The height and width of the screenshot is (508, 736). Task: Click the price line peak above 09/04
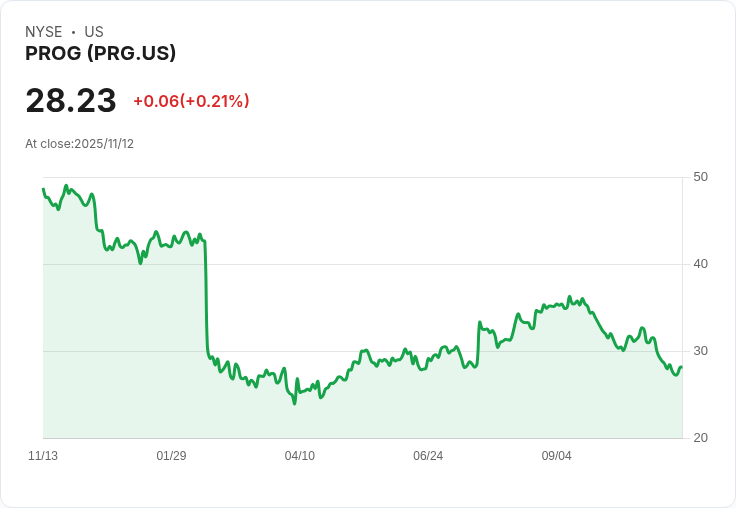[569, 297]
